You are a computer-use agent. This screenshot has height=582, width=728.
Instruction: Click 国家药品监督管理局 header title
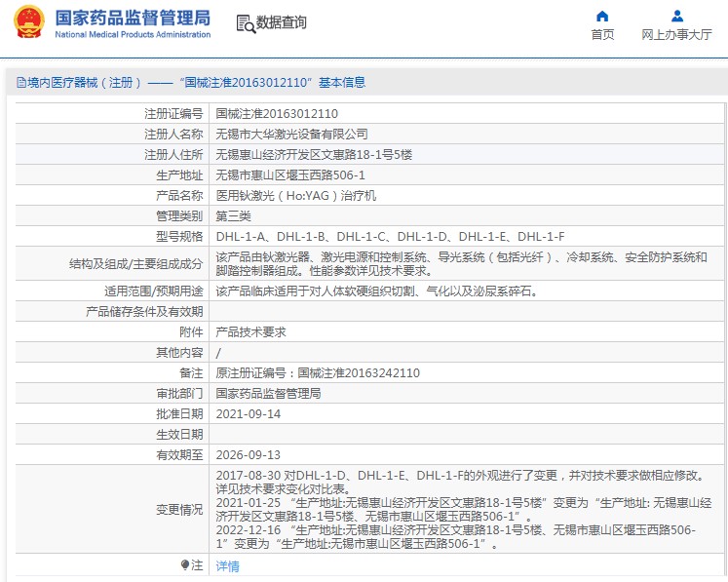tap(133, 18)
